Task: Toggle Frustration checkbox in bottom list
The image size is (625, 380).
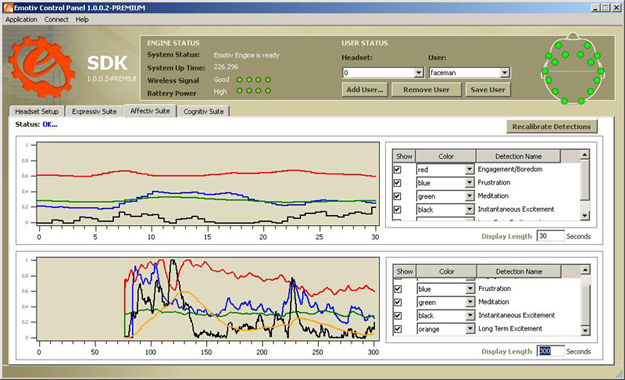Action: click(398, 289)
